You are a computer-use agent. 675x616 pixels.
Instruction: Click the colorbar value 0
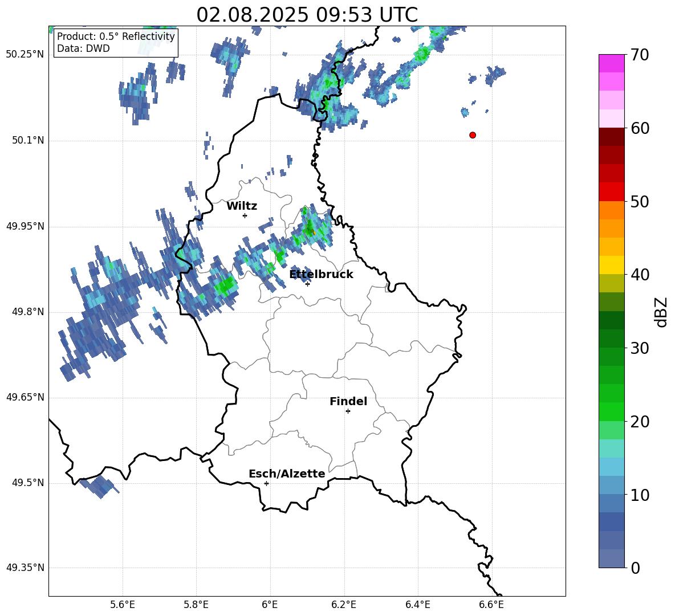635,568
